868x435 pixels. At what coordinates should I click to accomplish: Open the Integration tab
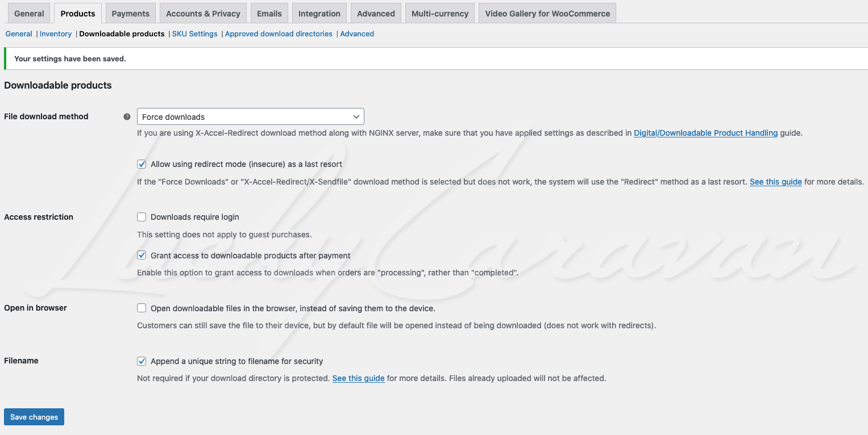[x=319, y=14]
